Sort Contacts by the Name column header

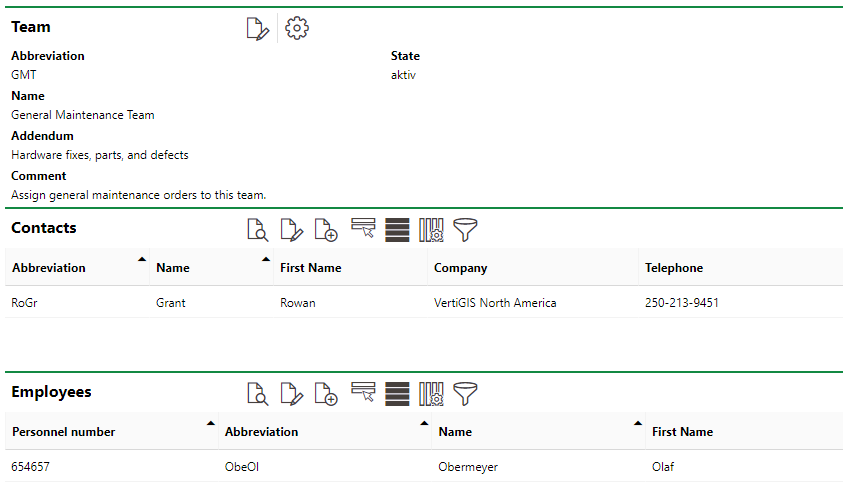pyautogui.click(x=173, y=268)
